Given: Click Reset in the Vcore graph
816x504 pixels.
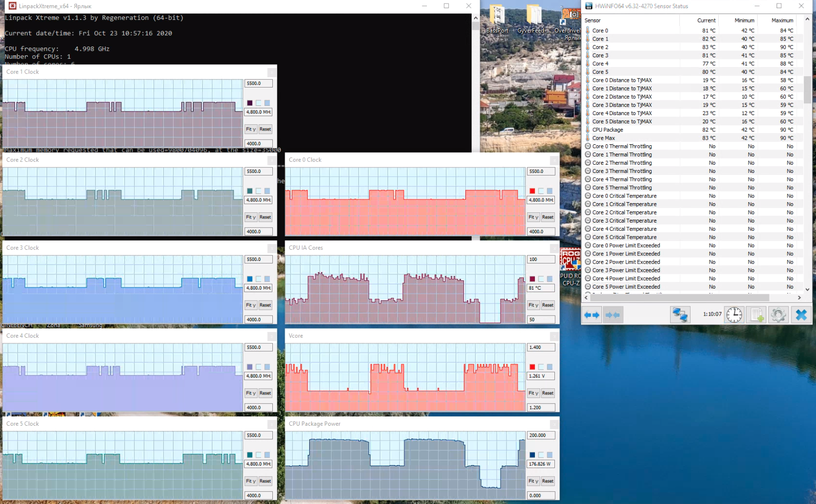Looking at the screenshot, I should [548, 393].
